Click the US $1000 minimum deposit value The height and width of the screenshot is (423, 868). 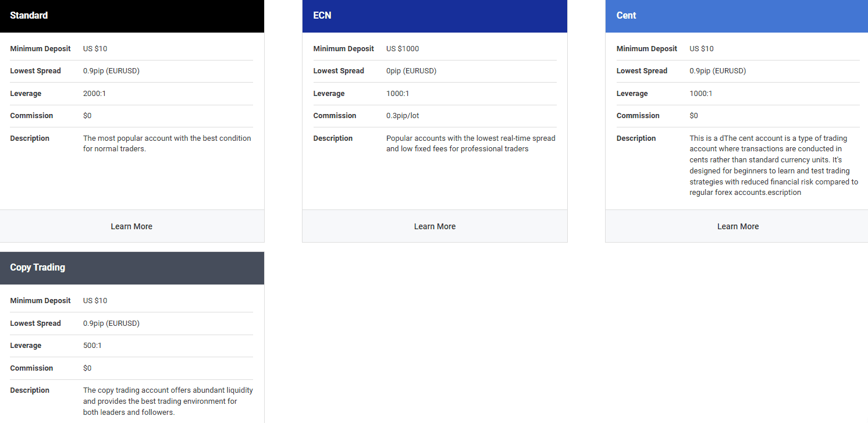(403, 48)
